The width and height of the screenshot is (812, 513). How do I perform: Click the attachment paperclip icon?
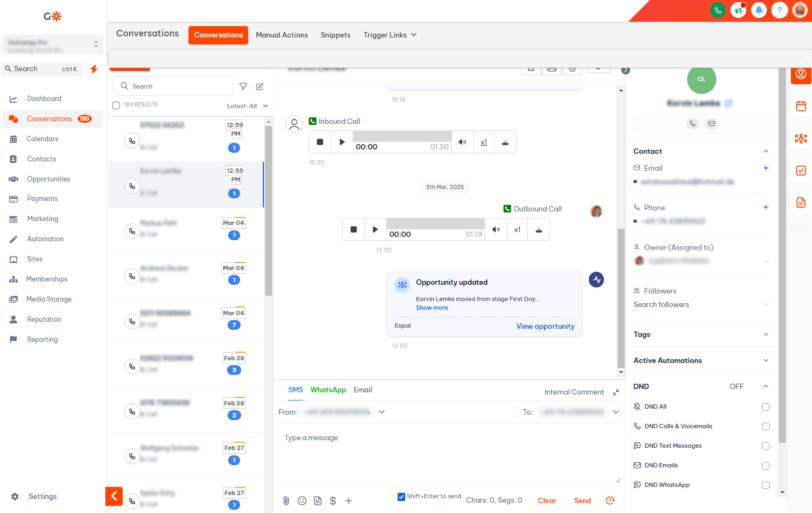pos(286,501)
